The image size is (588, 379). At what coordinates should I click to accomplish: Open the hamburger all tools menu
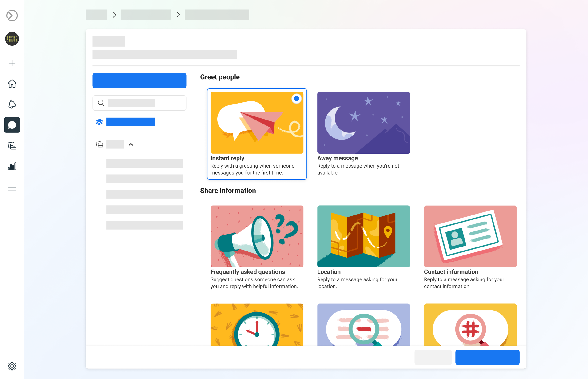(12, 187)
